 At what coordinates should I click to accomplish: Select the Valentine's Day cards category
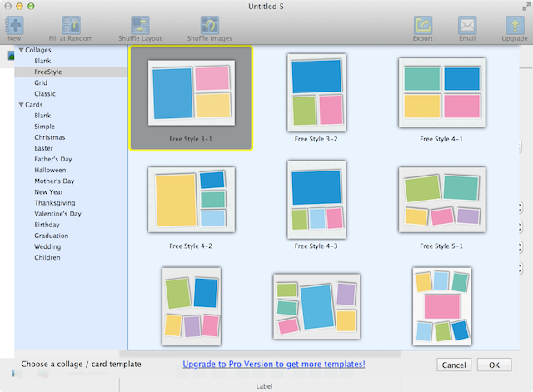coord(57,214)
